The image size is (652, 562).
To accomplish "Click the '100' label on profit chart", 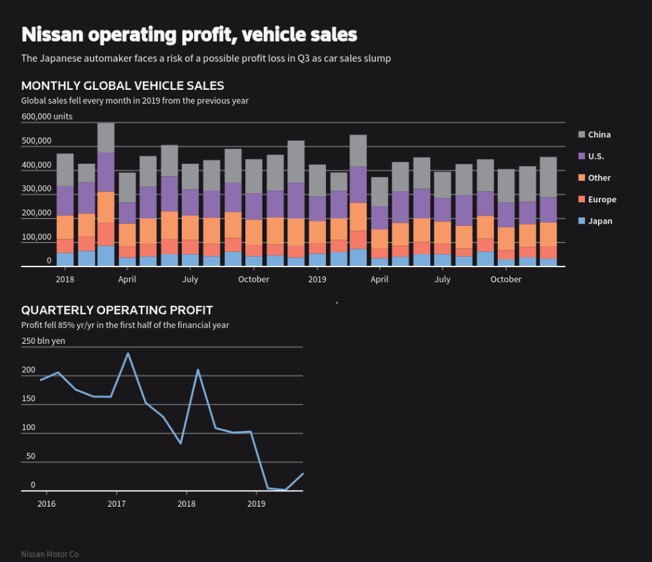I will 29,427.
